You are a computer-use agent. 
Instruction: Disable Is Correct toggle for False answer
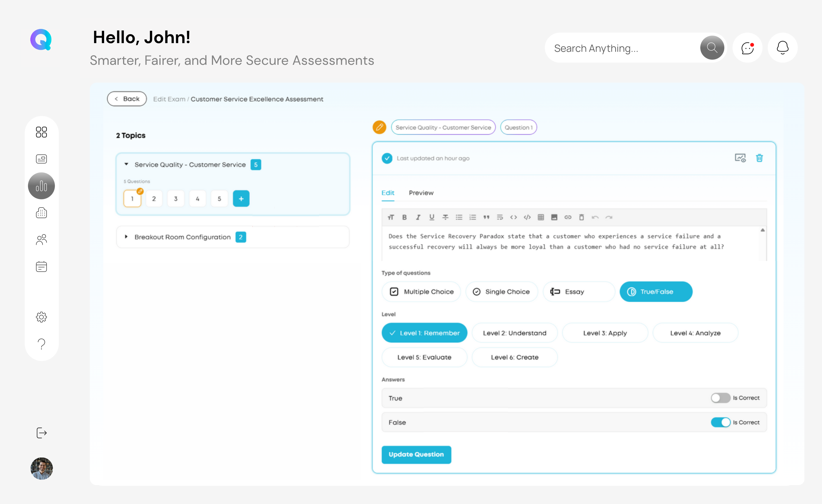pos(720,422)
